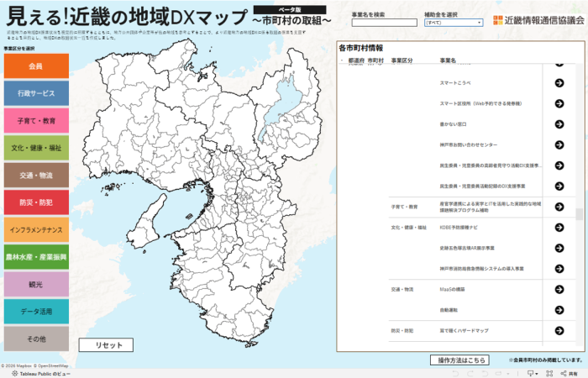Click the 文化・健康・福祉 table cell
This screenshot has height=378, width=588.
tap(408, 228)
